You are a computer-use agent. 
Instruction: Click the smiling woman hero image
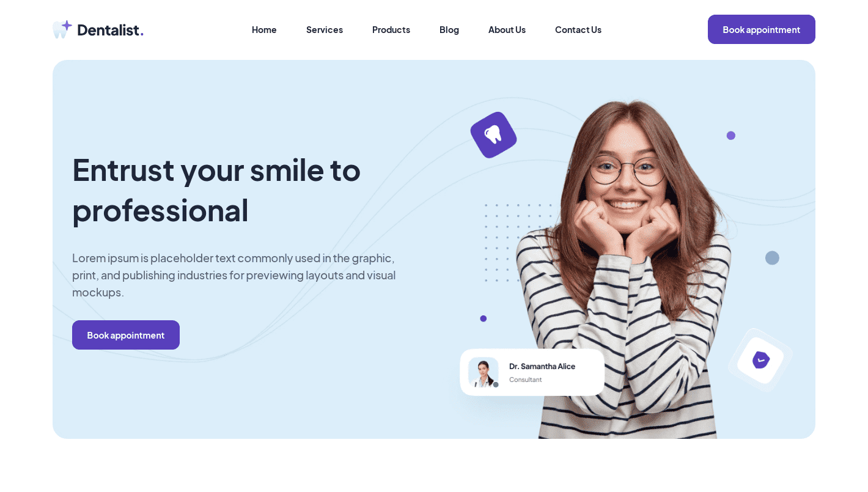click(x=627, y=269)
